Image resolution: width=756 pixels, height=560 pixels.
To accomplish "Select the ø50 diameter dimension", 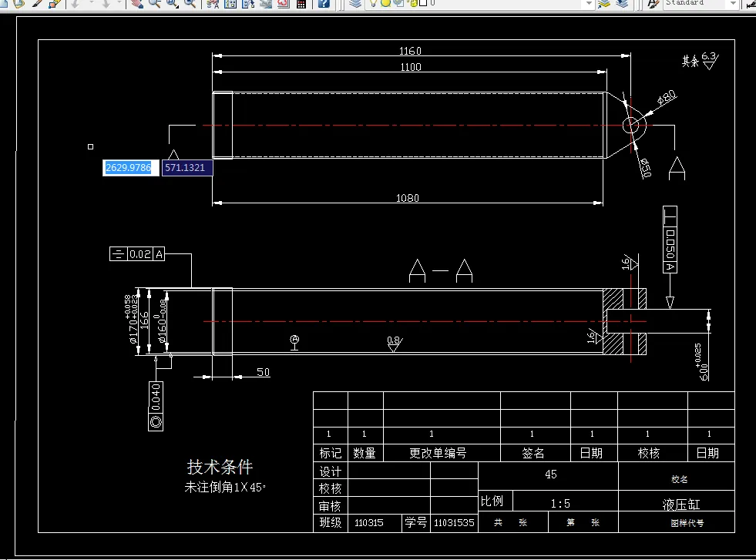I will (646, 168).
